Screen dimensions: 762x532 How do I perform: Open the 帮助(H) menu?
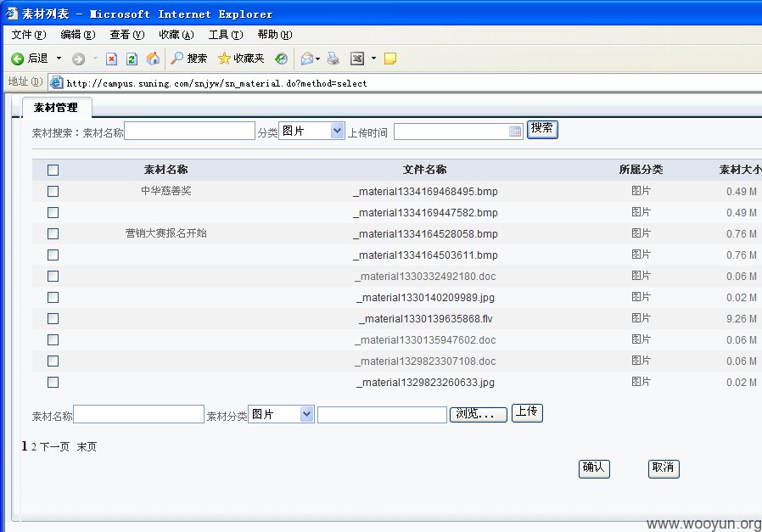click(x=275, y=35)
